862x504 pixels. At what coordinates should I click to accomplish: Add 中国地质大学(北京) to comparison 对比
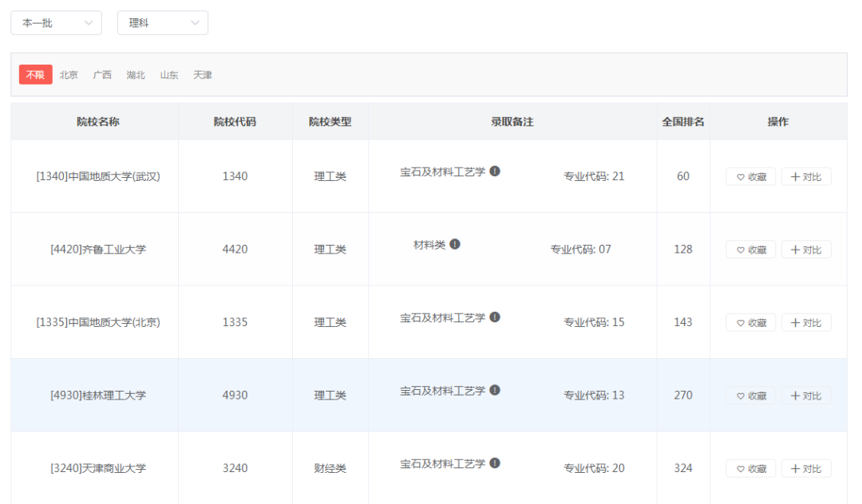tap(806, 323)
